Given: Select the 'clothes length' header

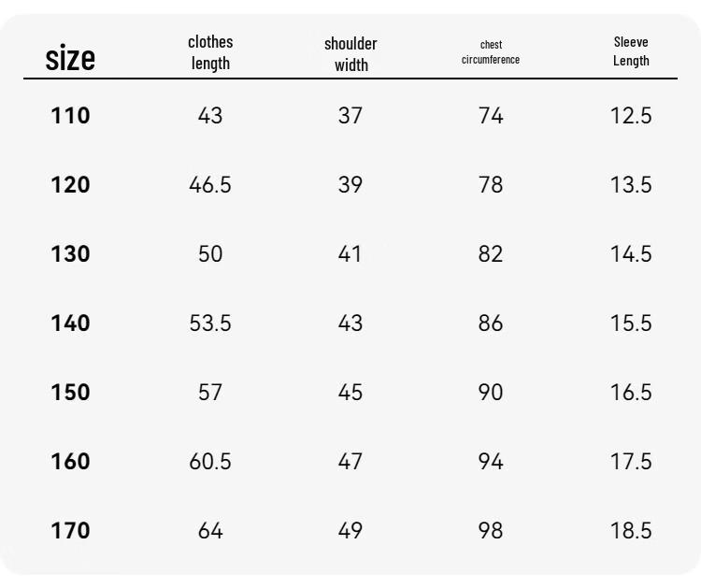Looking at the screenshot, I should (x=210, y=52).
